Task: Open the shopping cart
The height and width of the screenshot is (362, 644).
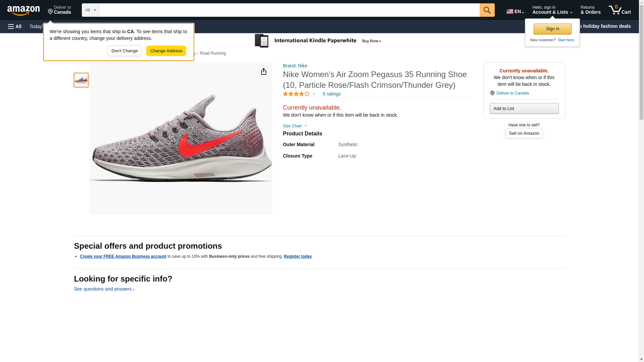Action: point(620,10)
